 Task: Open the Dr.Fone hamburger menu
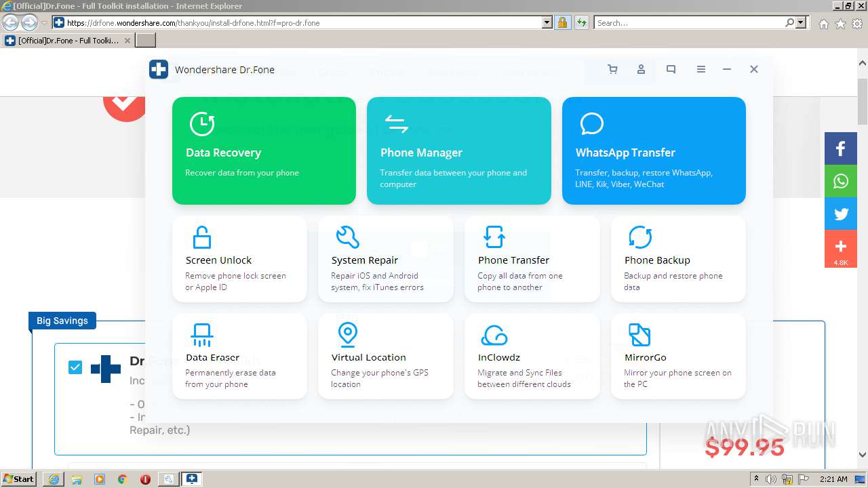(x=701, y=69)
